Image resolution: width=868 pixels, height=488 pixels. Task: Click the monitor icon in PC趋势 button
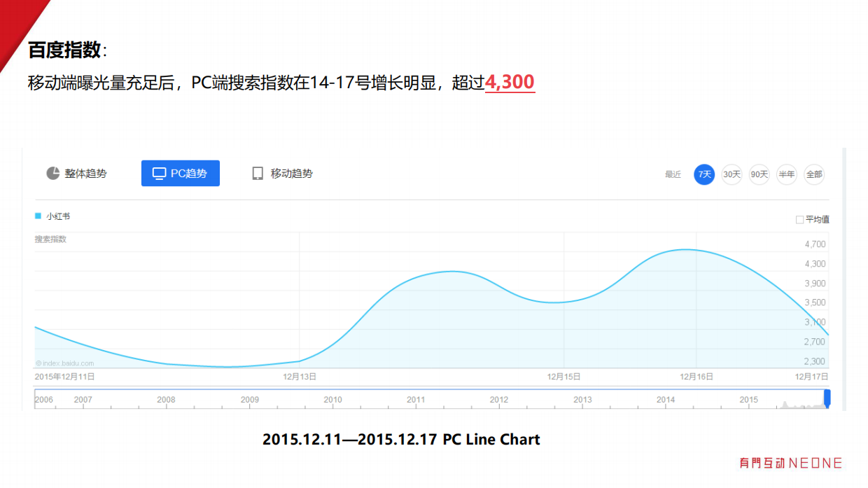(159, 174)
